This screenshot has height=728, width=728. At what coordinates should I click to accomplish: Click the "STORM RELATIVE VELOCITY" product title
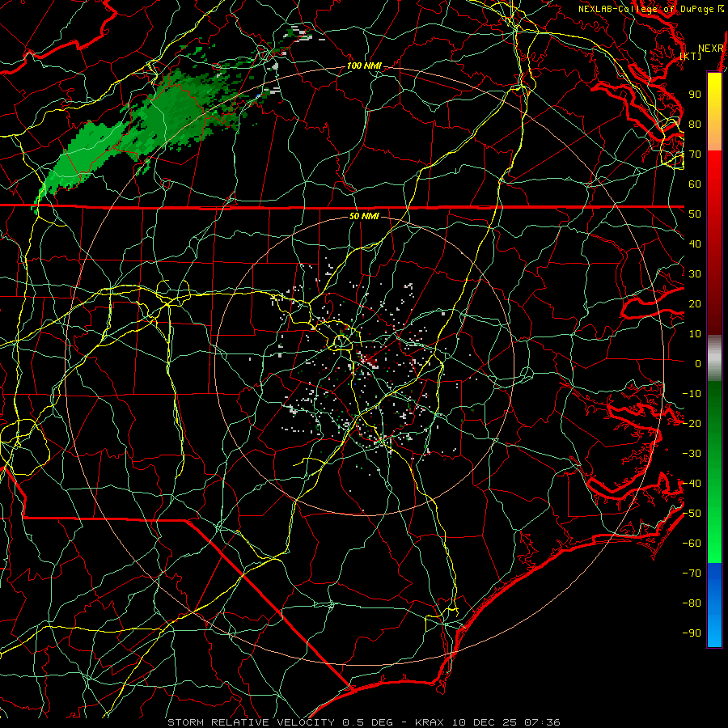pos(252,722)
